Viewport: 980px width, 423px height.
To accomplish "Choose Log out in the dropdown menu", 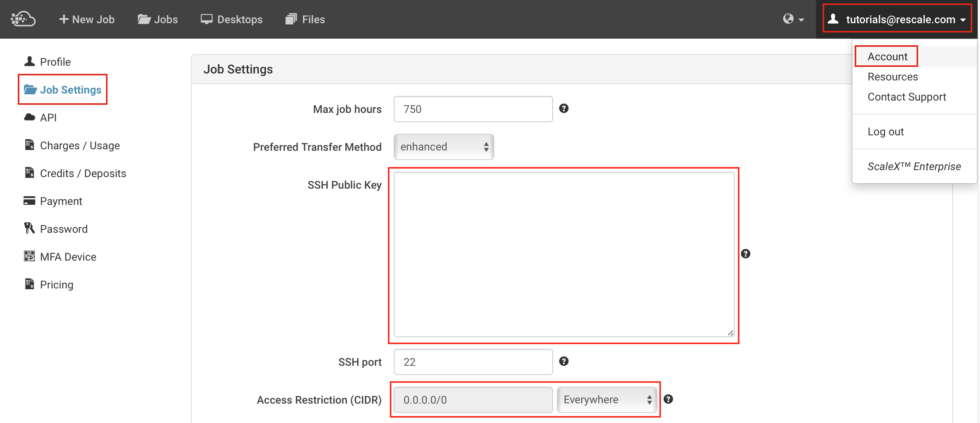I will pos(885,132).
